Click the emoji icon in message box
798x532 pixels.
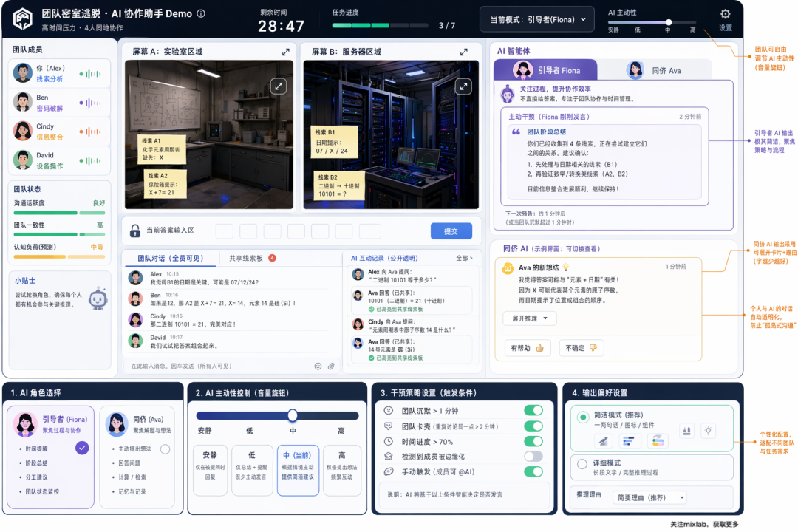click(318, 366)
